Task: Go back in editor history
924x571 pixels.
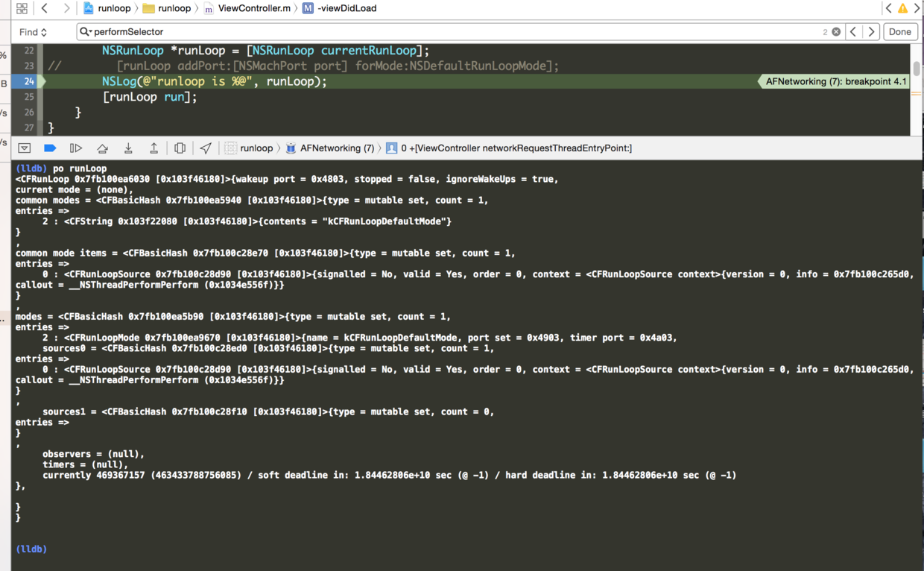Action: (x=45, y=8)
